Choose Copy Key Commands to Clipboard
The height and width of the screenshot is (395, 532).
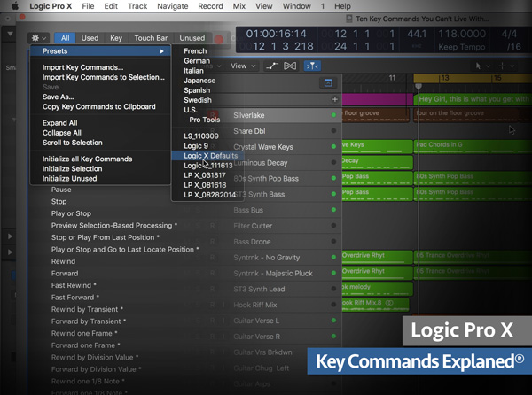[x=100, y=106]
